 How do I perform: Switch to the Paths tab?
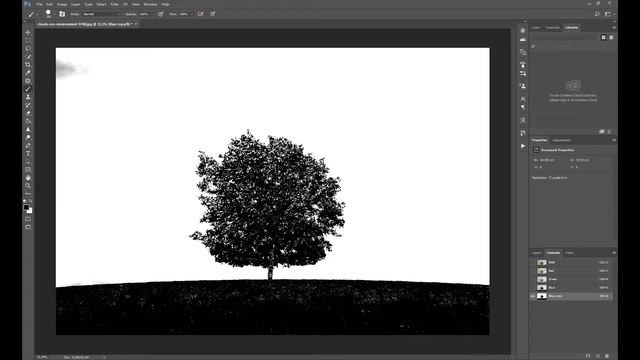(x=569, y=253)
